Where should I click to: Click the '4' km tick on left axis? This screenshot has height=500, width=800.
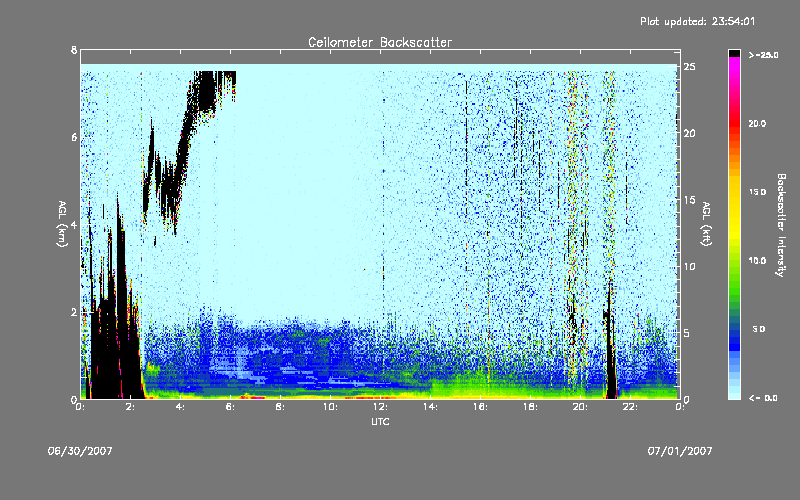click(74, 224)
